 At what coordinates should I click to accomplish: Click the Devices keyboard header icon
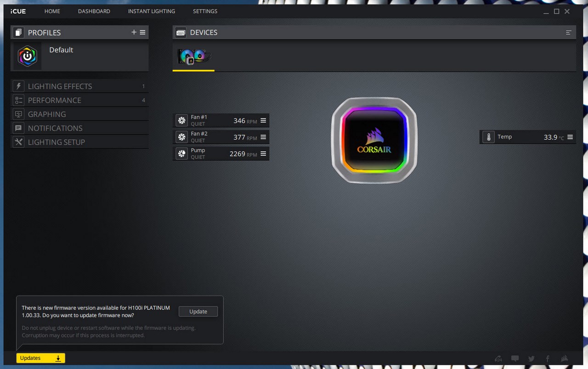point(181,33)
